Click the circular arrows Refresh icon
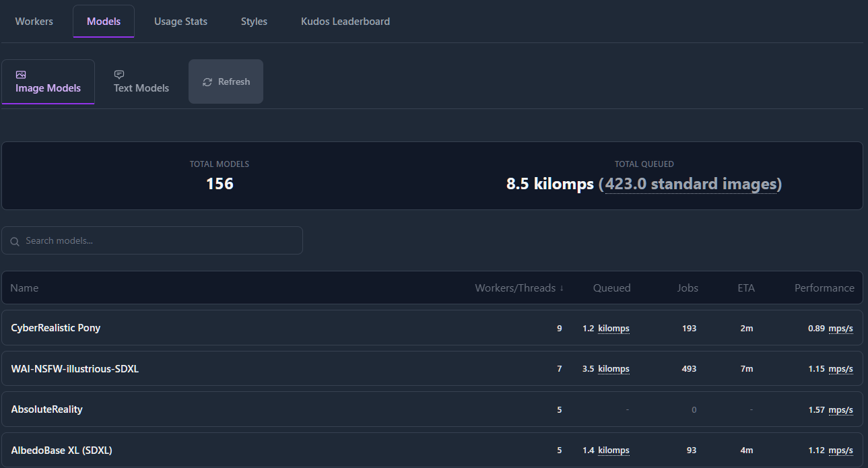Image resolution: width=868 pixels, height=468 pixels. (207, 82)
